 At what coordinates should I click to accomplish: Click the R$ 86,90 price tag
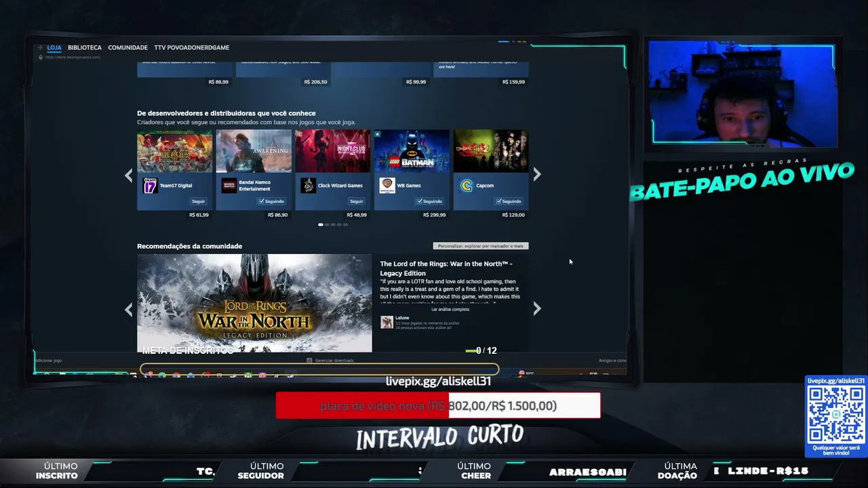(x=277, y=215)
